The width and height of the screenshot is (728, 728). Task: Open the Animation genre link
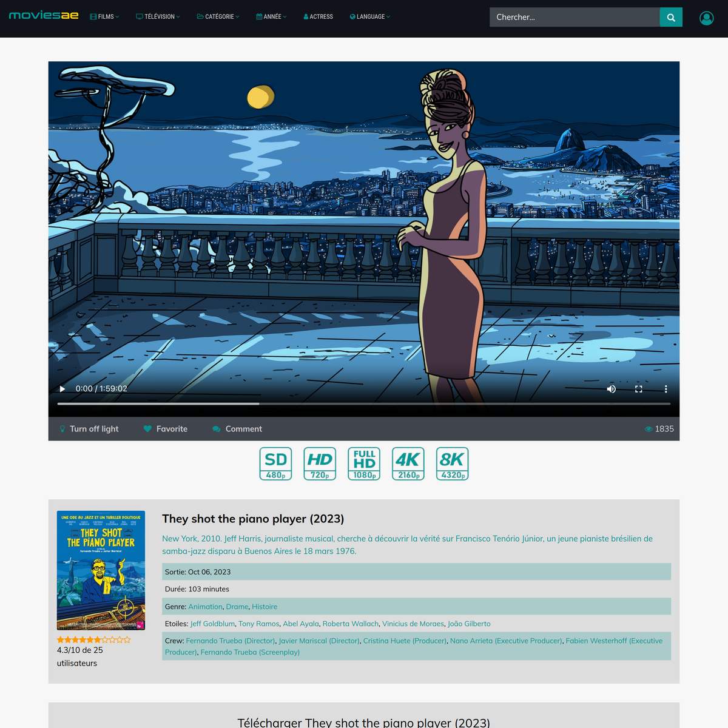point(205,607)
